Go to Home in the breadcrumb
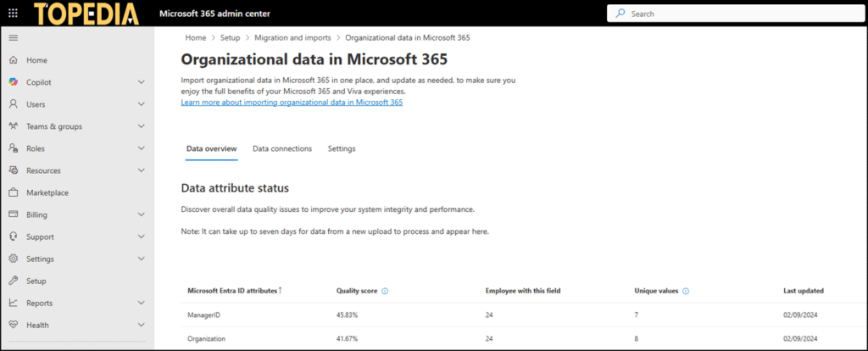The width and height of the screenshot is (868, 351). (x=196, y=37)
